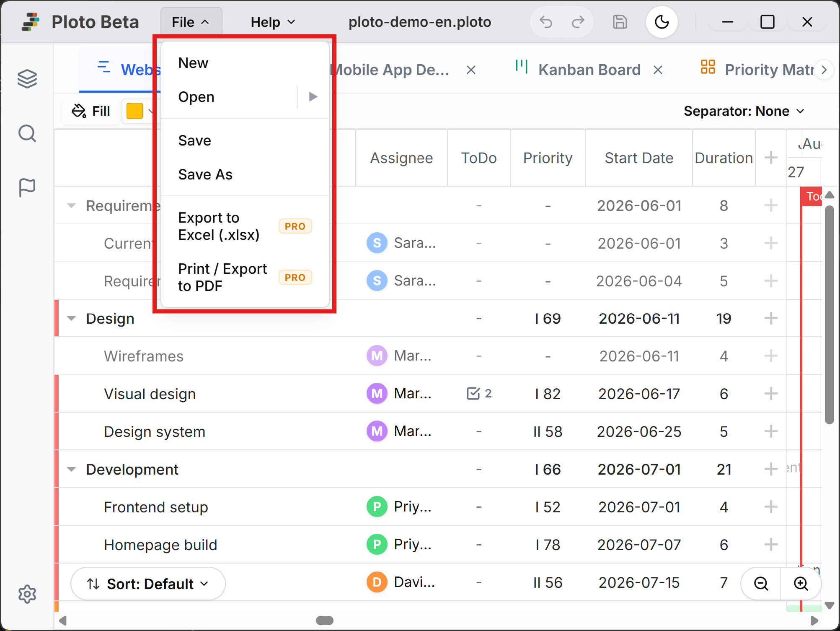Collapse the Requirements group
Viewport: 840px width, 631px height.
point(72,205)
